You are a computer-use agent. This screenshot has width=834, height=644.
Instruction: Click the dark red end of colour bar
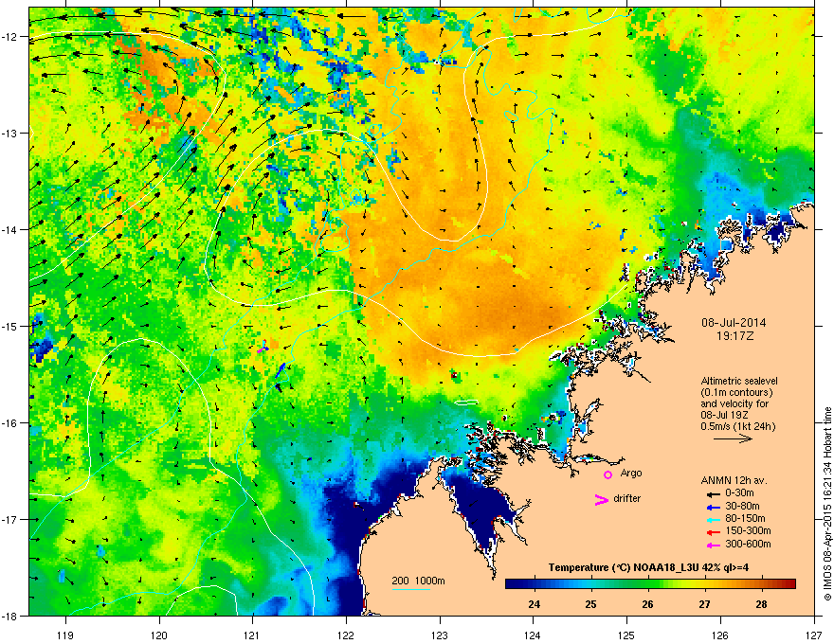790,584
